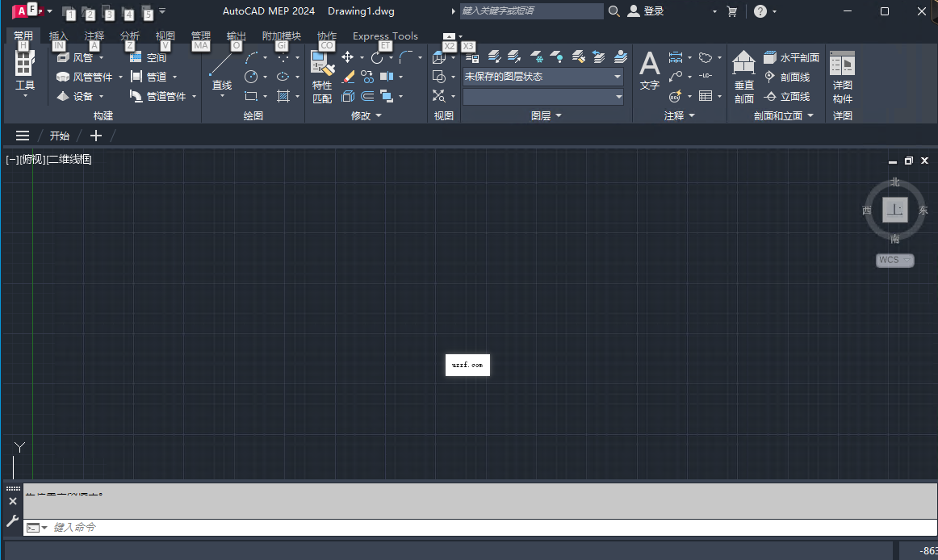Image resolution: width=938 pixels, height=560 pixels.
Task: Select the 直线 (Line) drawing tool
Action: 222,77
